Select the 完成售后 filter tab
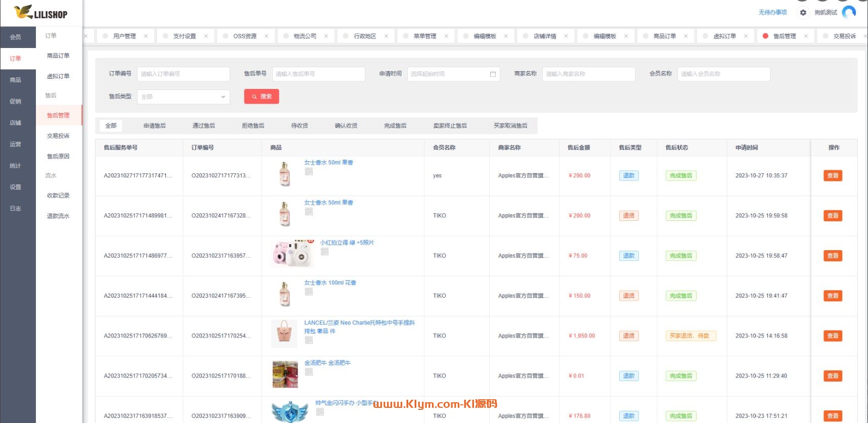Image resolution: width=868 pixels, height=423 pixels. (x=395, y=126)
